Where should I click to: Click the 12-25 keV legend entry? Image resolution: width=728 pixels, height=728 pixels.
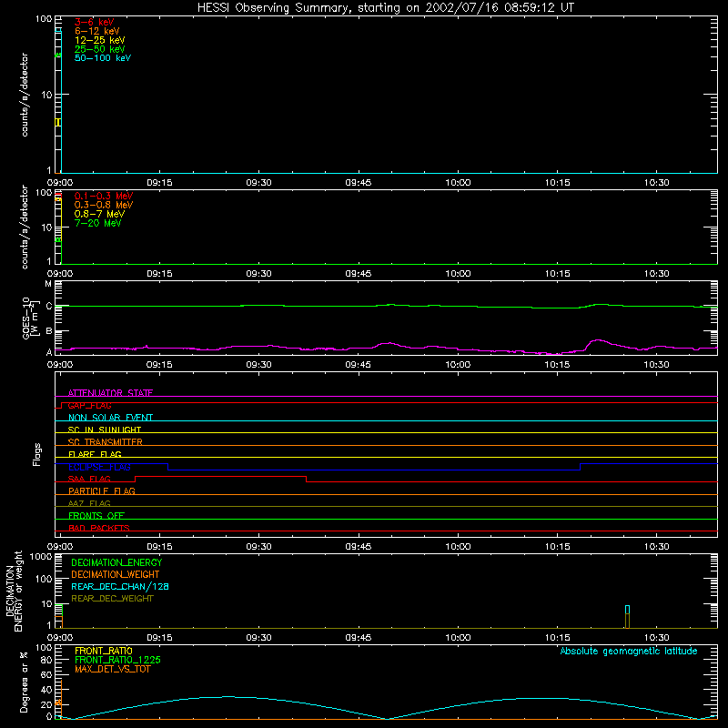100,40
